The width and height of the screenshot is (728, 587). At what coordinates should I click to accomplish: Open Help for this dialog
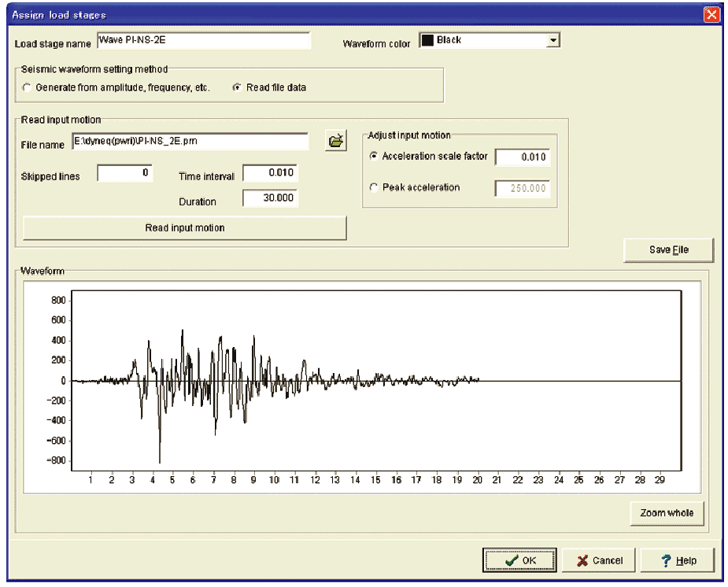[678, 560]
